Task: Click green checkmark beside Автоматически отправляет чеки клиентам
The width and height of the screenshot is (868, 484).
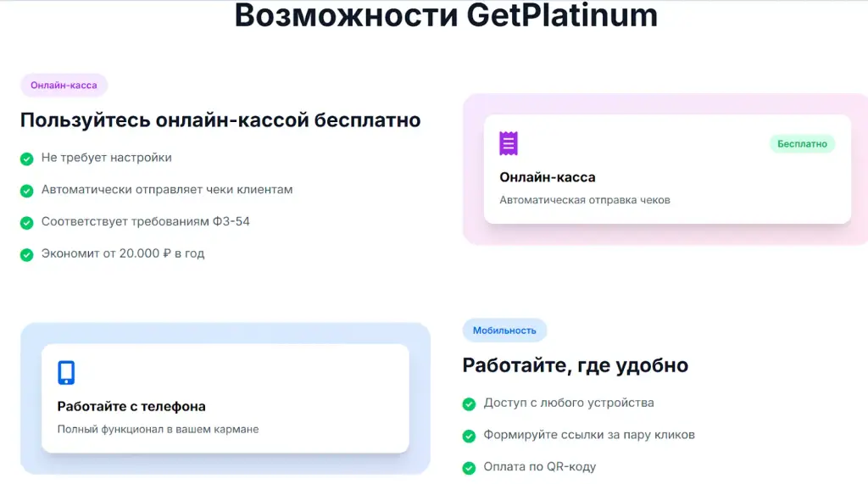Action: click(26, 191)
